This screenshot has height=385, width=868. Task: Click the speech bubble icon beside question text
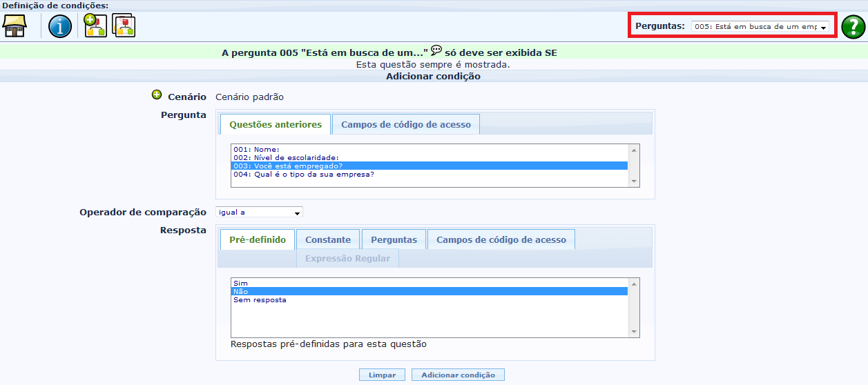coord(436,51)
